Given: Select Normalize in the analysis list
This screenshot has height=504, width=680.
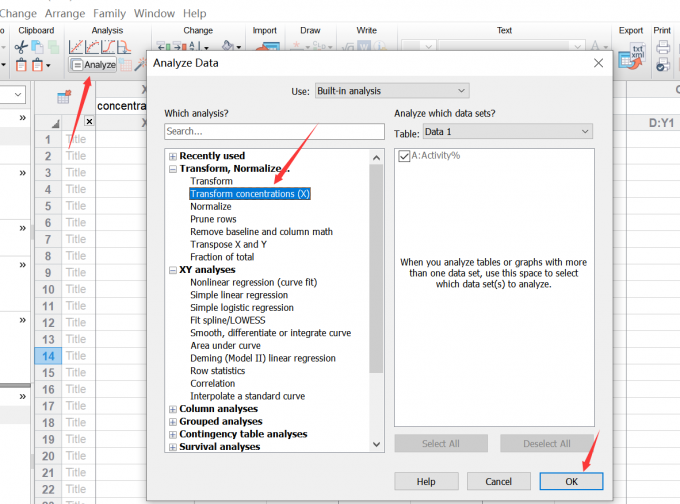Looking at the screenshot, I should [x=210, y=207].
